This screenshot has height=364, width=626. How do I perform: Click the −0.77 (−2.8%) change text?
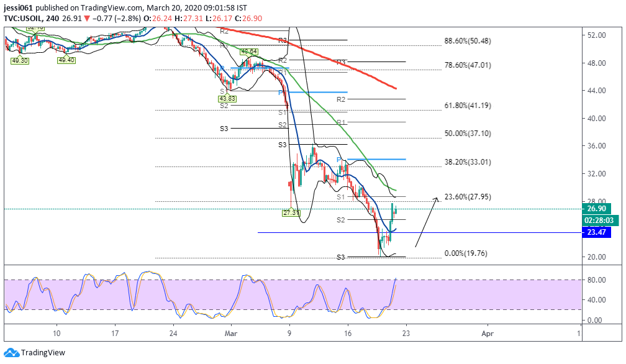[x=116, y=19]
